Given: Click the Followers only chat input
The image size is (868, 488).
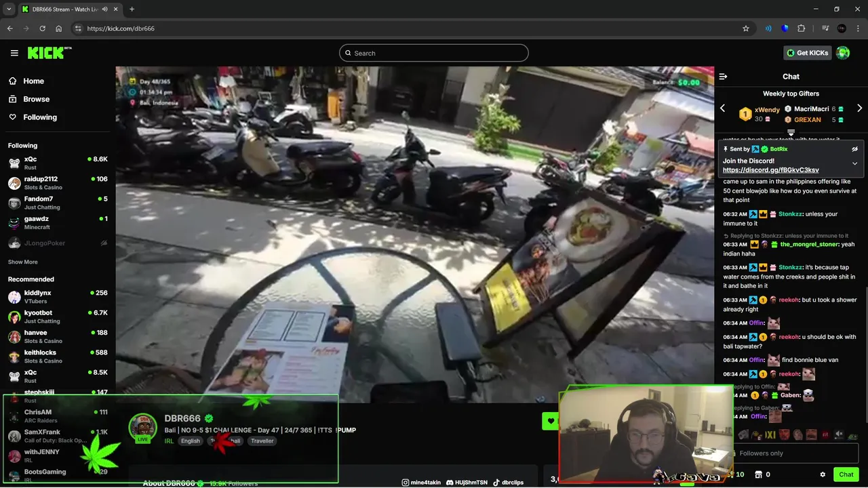Looking at the screenshot, I should coord(795,453).
